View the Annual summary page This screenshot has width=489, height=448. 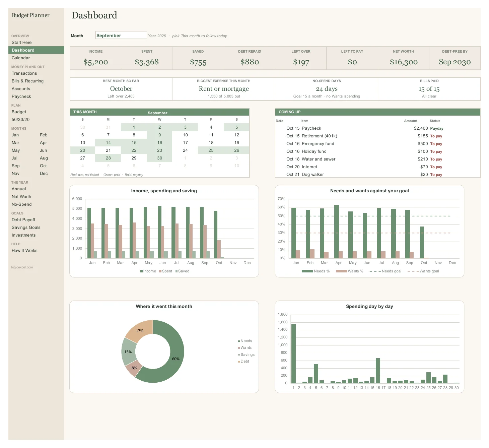point(19,189)
